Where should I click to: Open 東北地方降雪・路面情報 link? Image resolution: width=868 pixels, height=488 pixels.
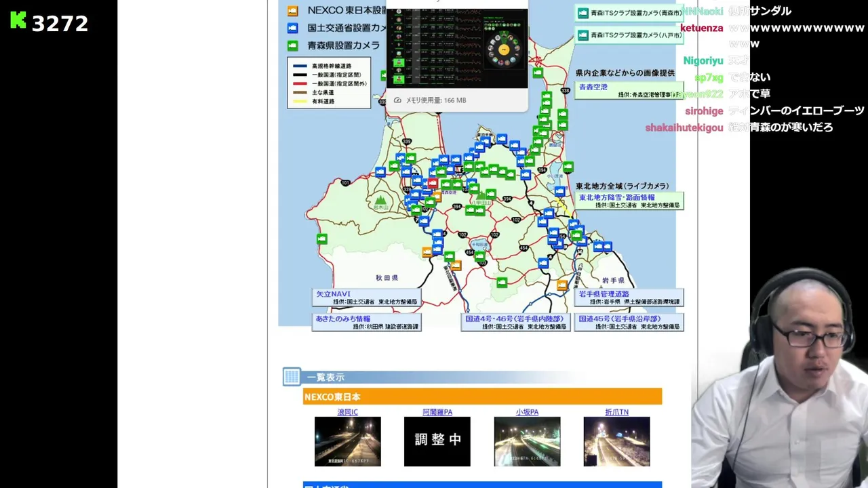(616, 197)
